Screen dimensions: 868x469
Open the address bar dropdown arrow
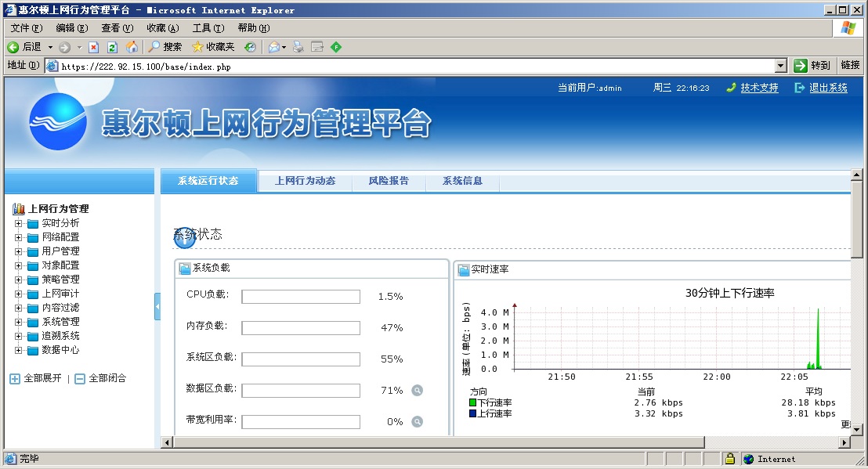coord(780,67)
